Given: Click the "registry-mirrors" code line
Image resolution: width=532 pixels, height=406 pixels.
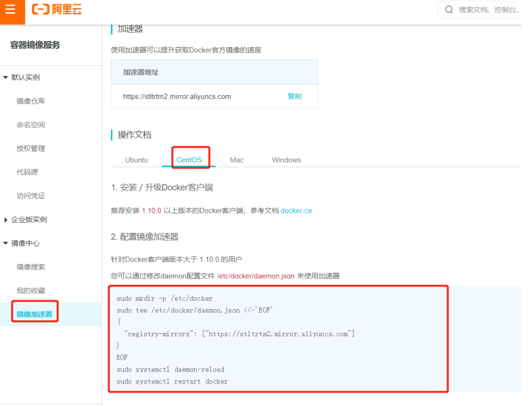Looking at the screenshot, I should pyautogui.click(x=239, y=334).
